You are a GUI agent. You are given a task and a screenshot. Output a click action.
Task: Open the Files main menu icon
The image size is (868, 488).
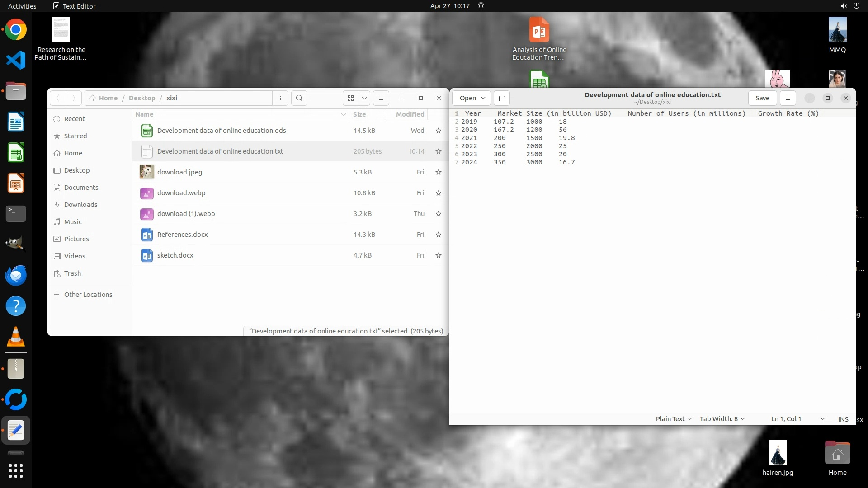click(x=381, y=98)
